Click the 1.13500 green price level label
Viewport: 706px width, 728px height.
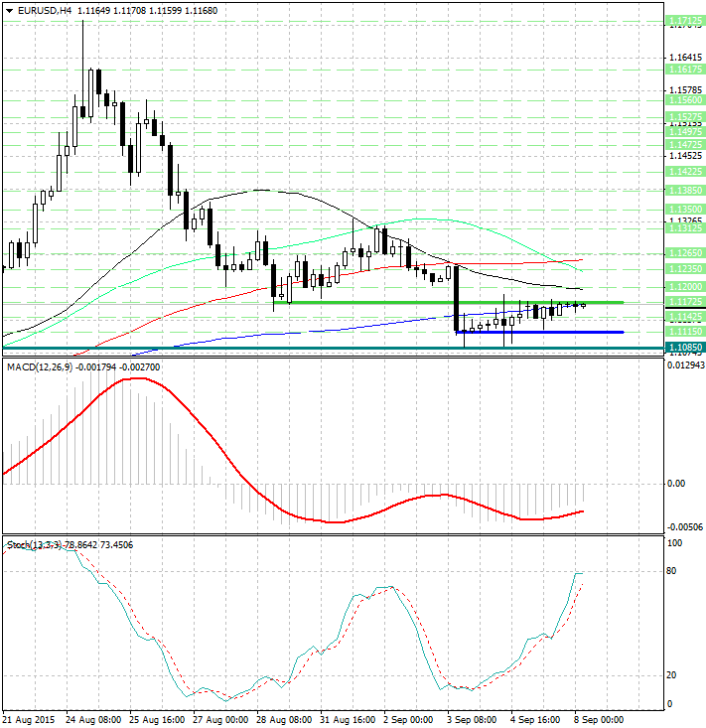[685, 209]
